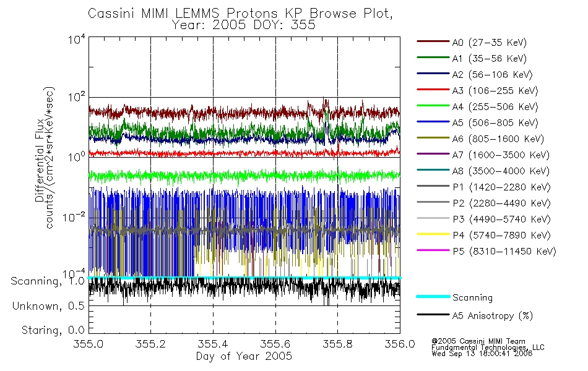Click the x-axis label 355.0
This screenshot has height=371, width=588.
[x=89, y=344]
